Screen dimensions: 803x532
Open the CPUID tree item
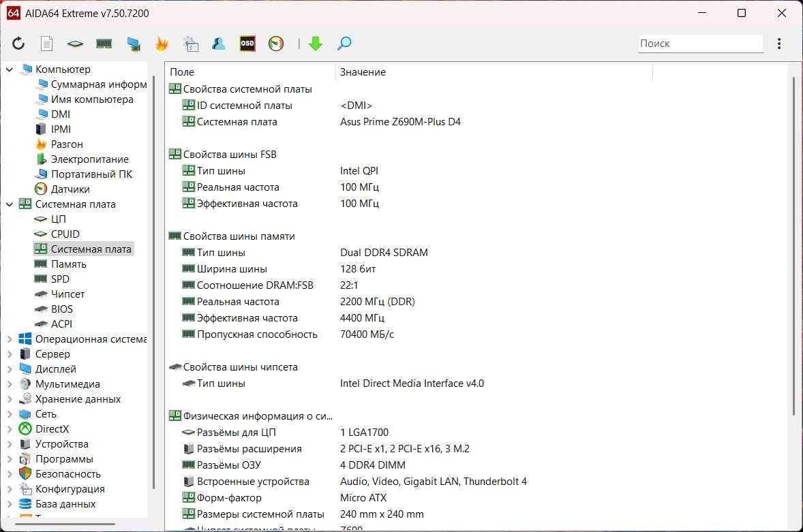coord(65,234)
